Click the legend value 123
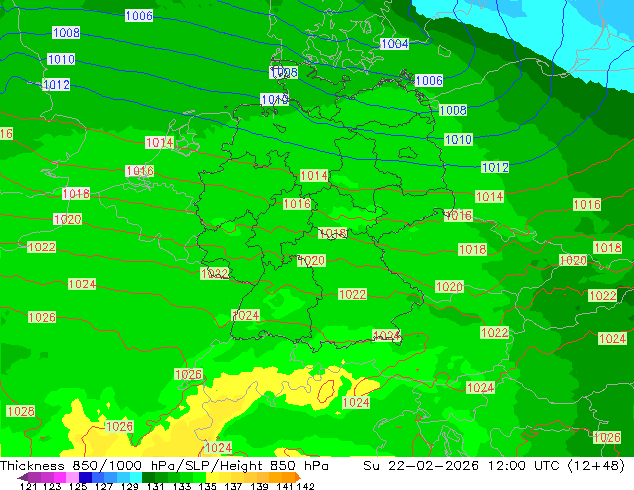This screenshot has width=634, height=490. coord(52,486)
